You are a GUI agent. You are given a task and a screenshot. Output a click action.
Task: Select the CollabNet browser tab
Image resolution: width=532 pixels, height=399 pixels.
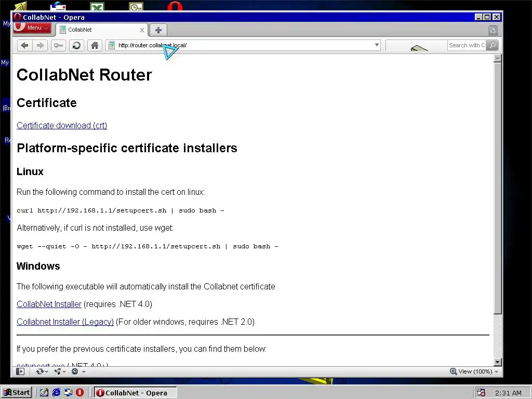(x=102, y=30)
